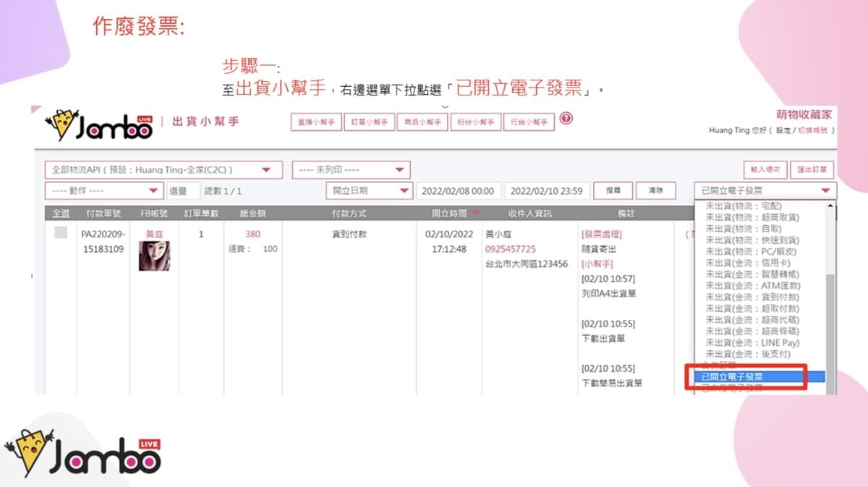Screen dimensions: 868x487
Task: Click the dropdown list scrollbar up arrow
Action: (830, 206)
